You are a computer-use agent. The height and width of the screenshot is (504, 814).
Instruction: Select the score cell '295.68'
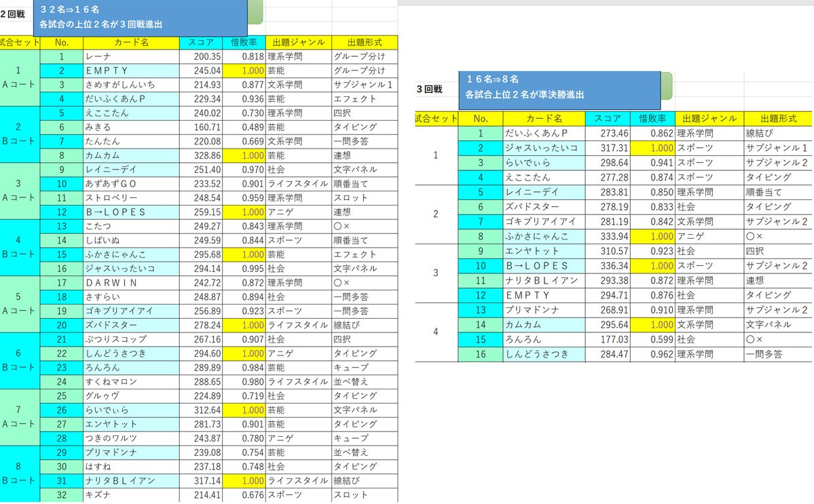[201, 254]
